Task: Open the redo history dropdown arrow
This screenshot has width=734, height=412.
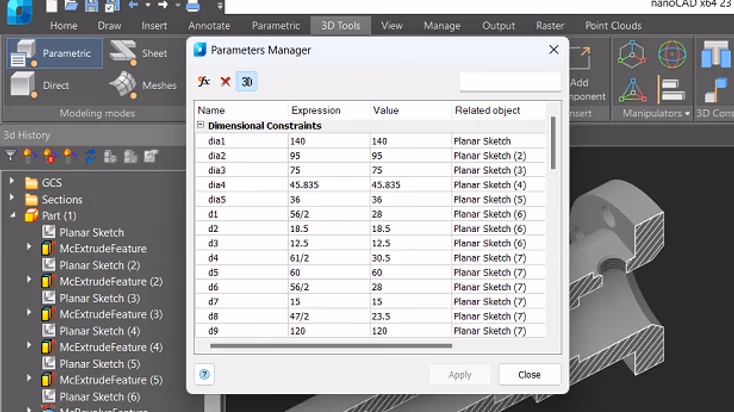Action: [x=177, y=5]
